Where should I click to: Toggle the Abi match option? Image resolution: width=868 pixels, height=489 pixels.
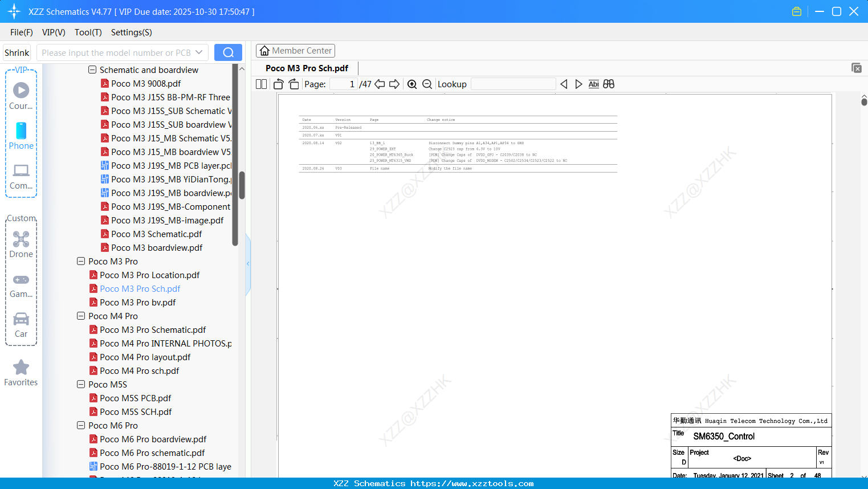(x=594, y=84)
